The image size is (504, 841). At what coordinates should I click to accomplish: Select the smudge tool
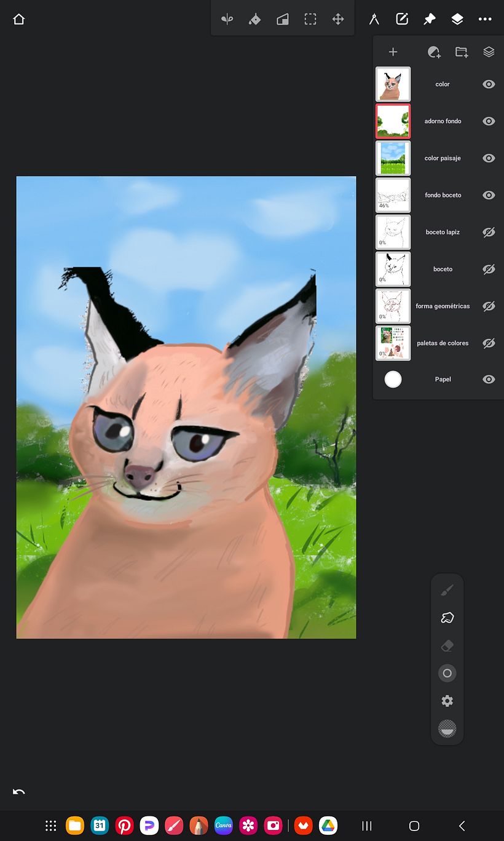tap(447, 618)
